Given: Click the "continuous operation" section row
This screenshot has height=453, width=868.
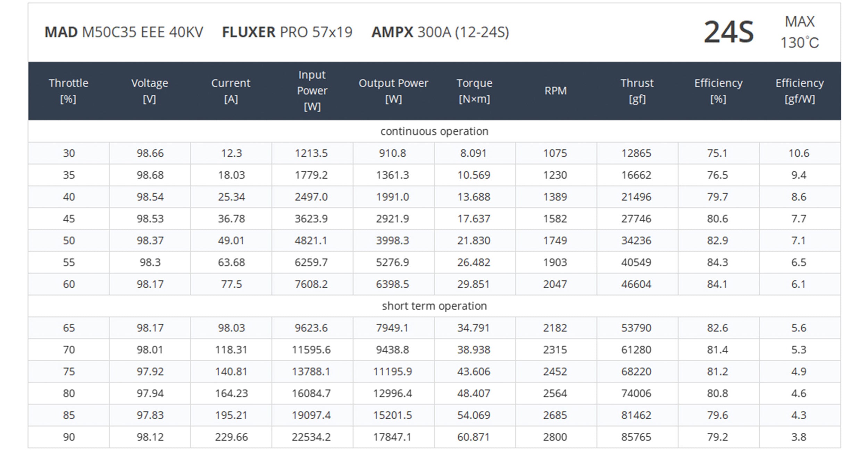Looking at the screenshot, I should click(434, 131).
